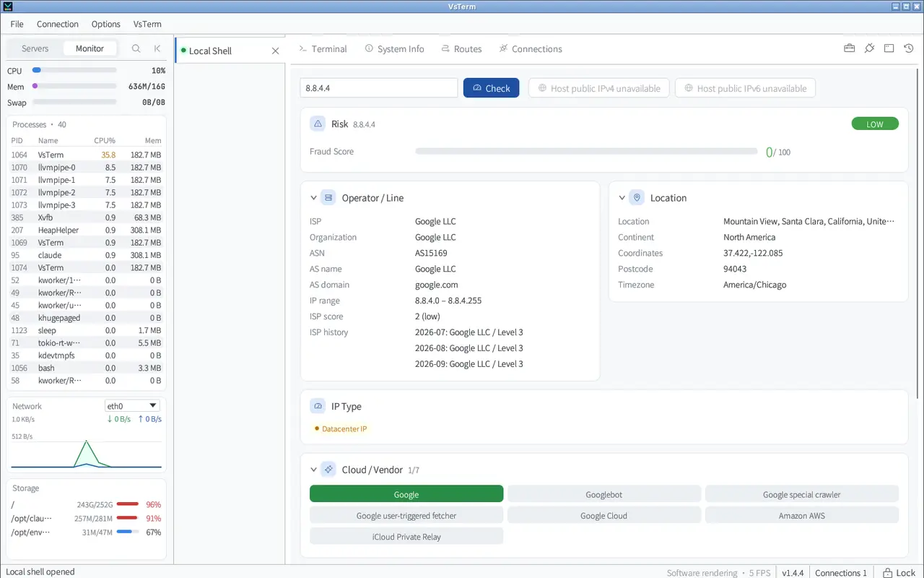
Task: Collapse the Location section chevron
Action: click(622, 197)
